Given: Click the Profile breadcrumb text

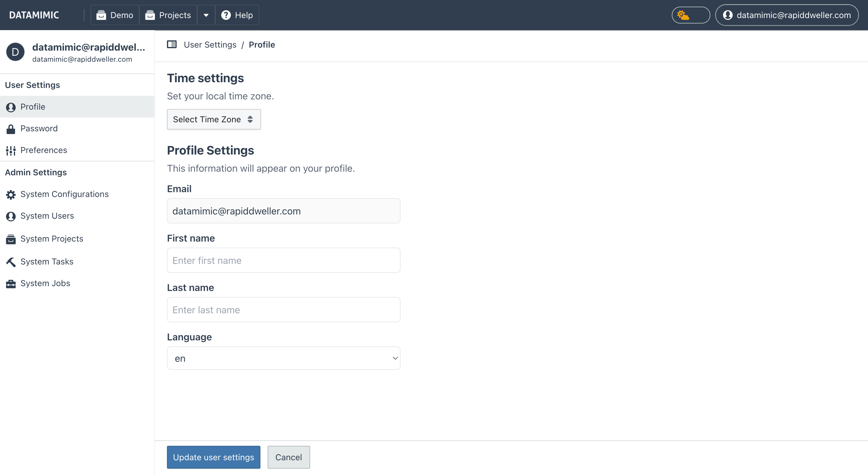Looking at the screenshot, I should coord(262,45).
